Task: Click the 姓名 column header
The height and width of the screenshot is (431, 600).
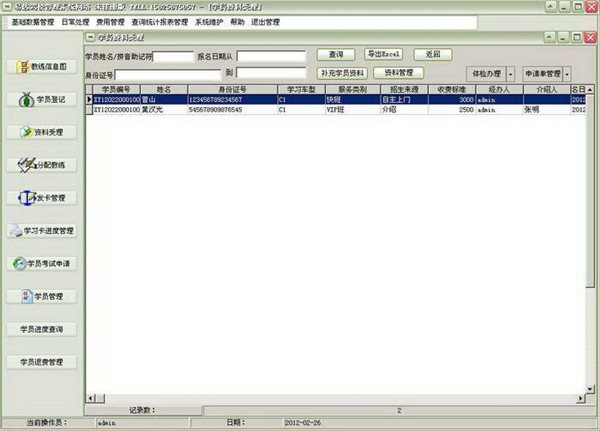Action: point(164,90)
